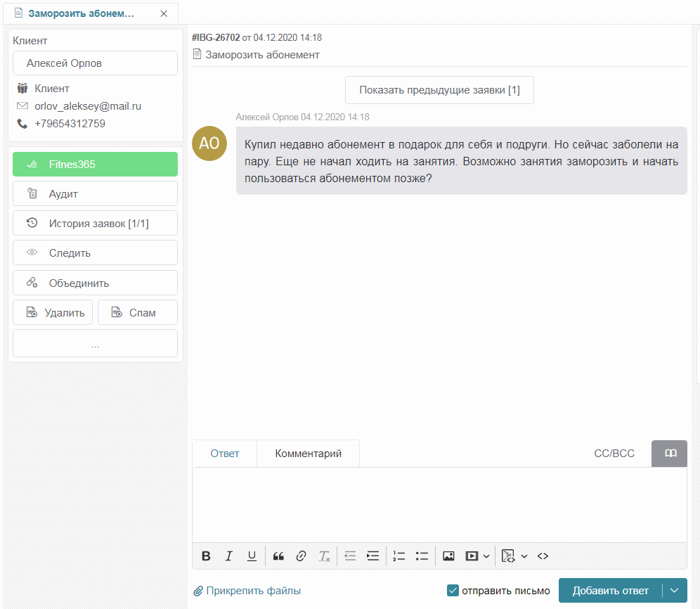Insert bulleted list in editor
Screen dimensions: 700x609
[x=422, y=556]
